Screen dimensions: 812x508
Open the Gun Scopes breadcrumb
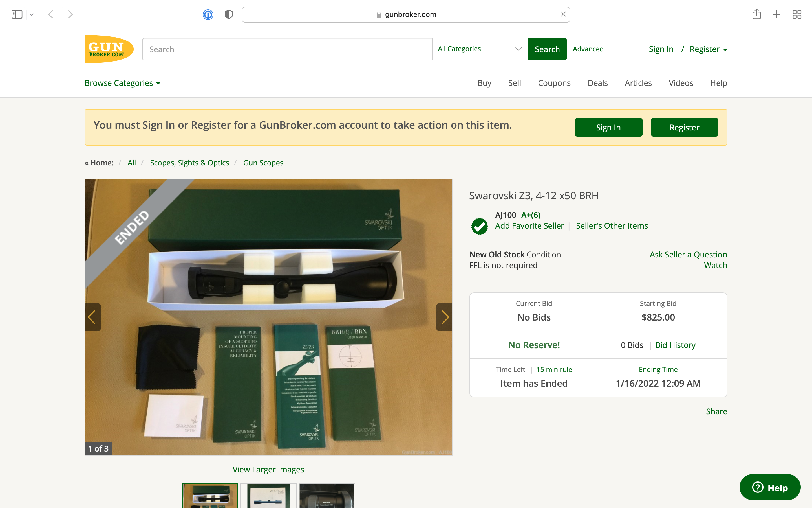pos(263,163)
